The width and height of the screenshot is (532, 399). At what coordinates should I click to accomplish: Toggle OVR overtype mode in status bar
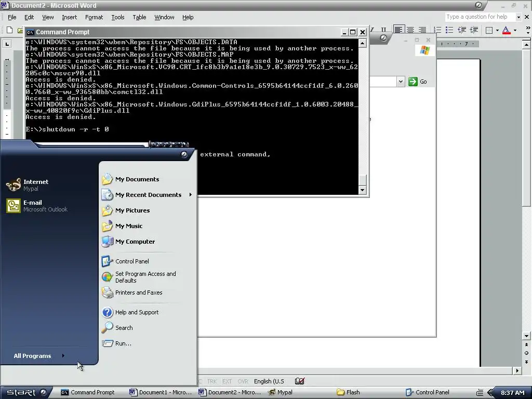point(243,381)
